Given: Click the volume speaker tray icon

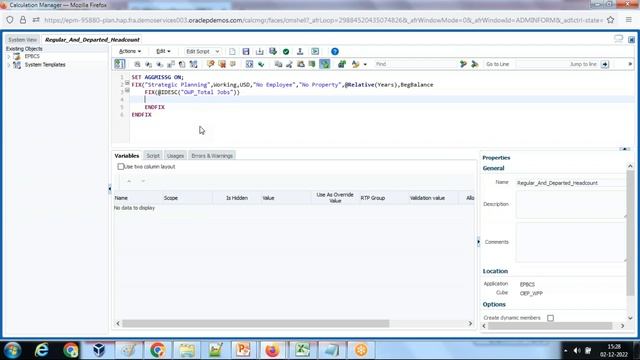Looking at the screenshot, I should (576, 351).
